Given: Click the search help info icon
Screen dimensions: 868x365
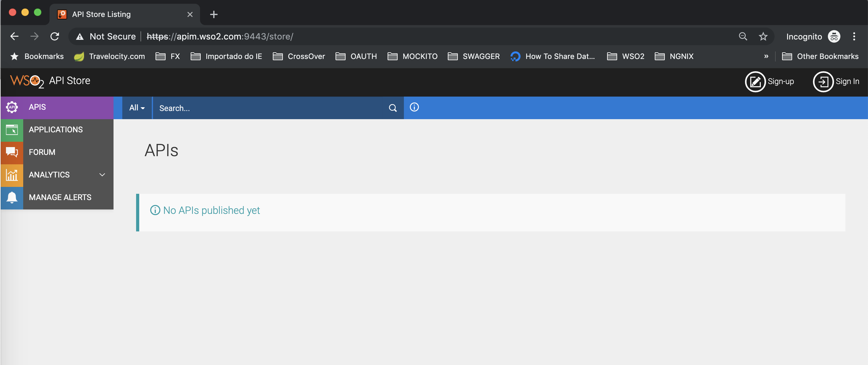Looking at the screenshot, I should pyautogui.click(x=414, y=107).
